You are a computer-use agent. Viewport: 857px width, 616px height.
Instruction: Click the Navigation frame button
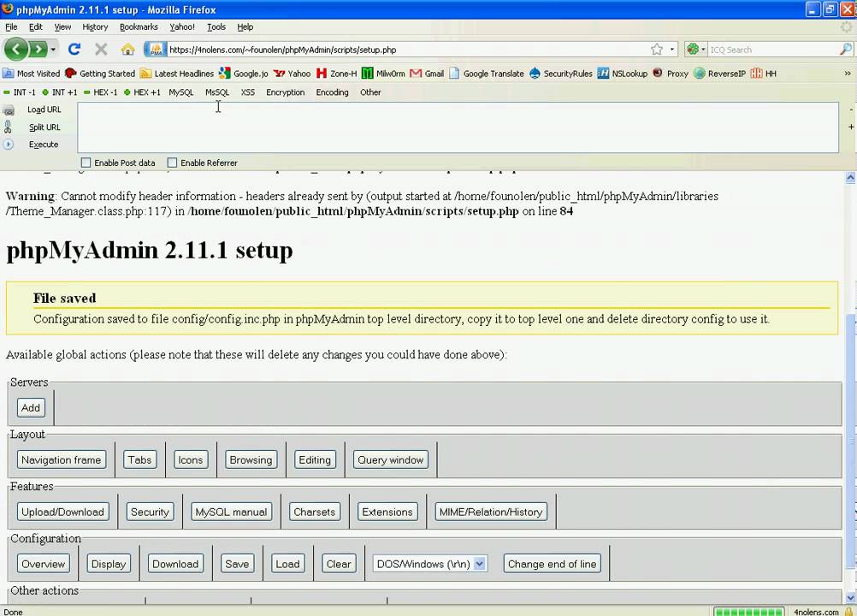[x=62, y=459]
